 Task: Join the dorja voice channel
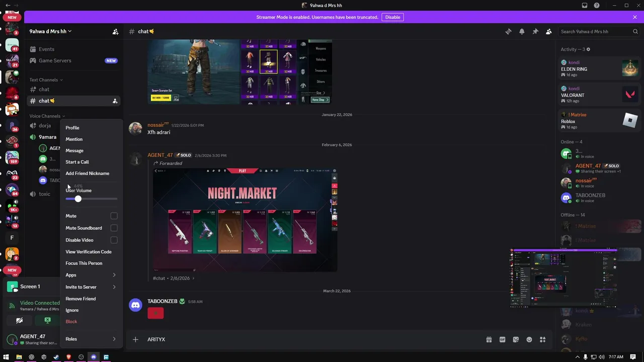click(44, 126)
